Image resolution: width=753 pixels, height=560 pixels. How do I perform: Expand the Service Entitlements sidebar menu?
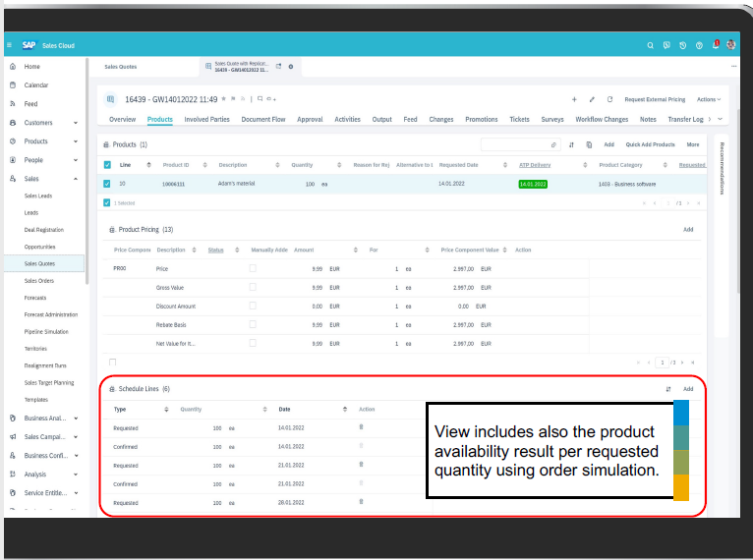76,493
